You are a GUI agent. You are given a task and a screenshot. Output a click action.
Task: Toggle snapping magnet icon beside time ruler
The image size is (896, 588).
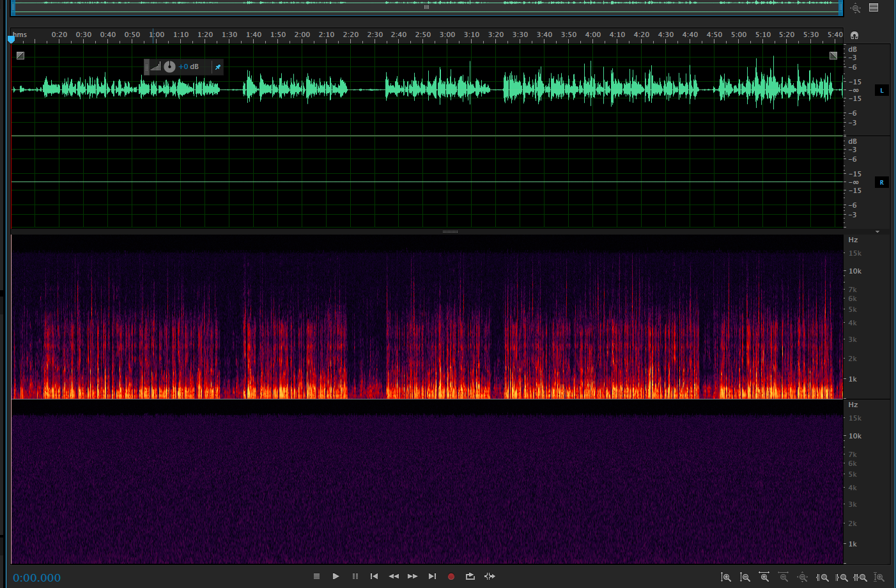854,35
